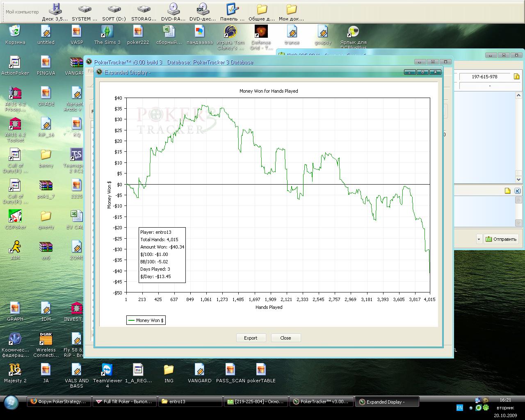Open the Windows Start menu orb
Viewport: 525px width, 420px height.
11,402
